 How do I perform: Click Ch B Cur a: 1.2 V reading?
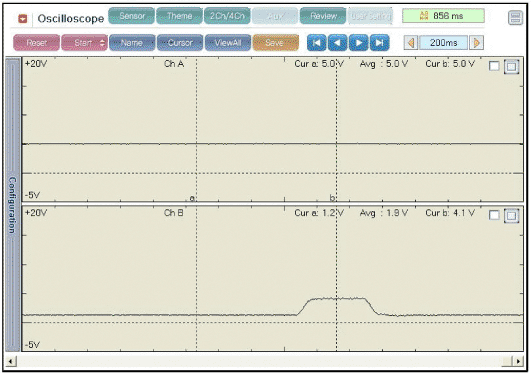[319, 213]
